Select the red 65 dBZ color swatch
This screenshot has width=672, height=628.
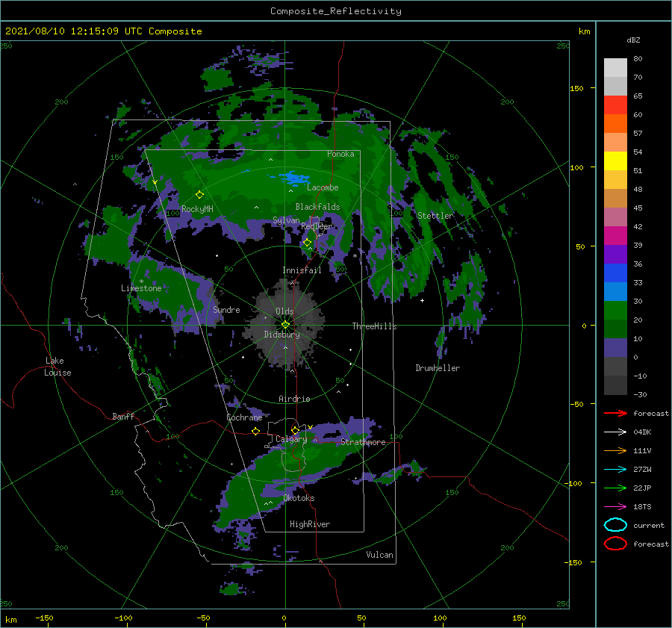615,105
